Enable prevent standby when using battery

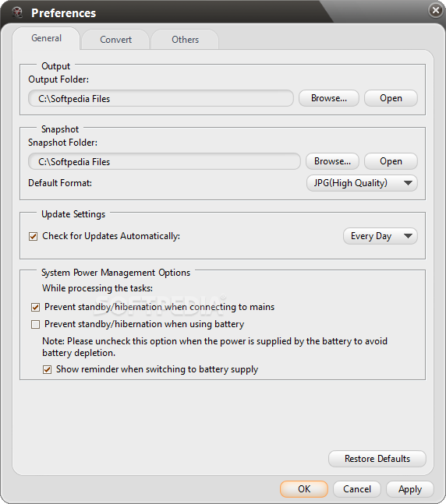[x=35, y=324]
